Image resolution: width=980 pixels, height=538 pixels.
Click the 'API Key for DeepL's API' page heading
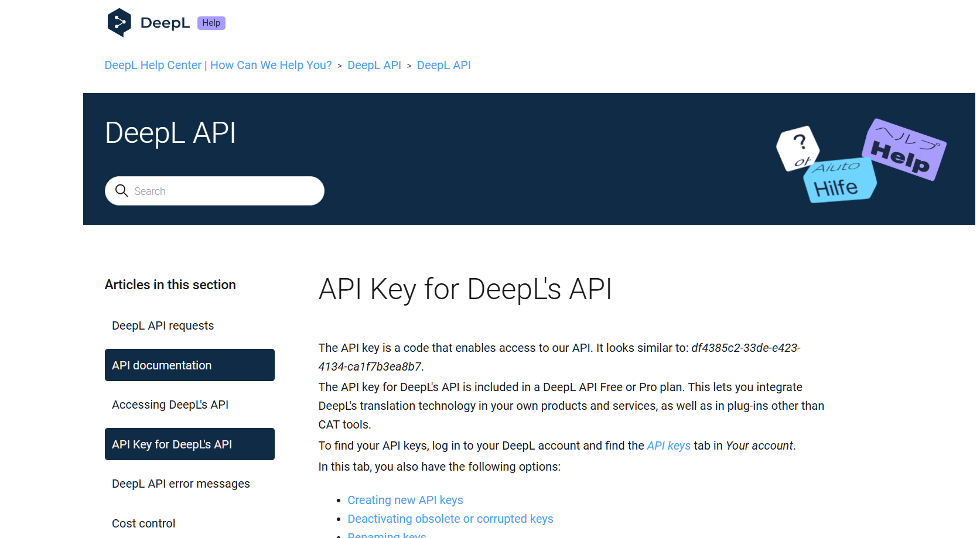tap(465, 289)
